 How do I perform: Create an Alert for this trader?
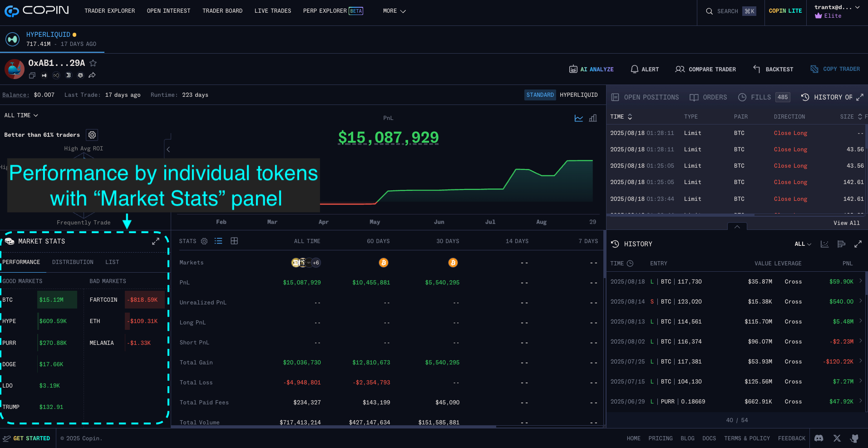(x=645, y=69)
